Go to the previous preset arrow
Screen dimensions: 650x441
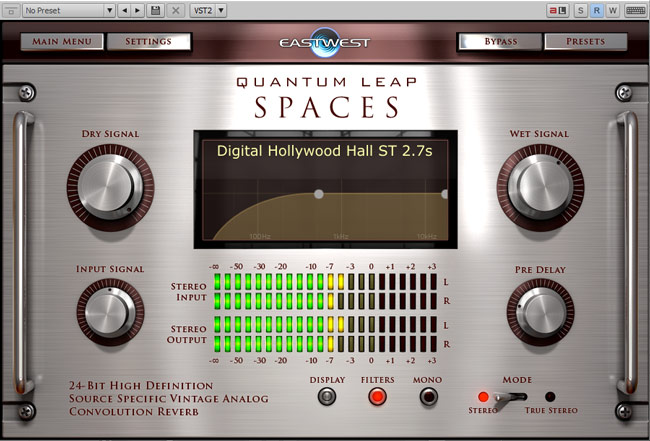pyautogui.click(x=124, y=10)
